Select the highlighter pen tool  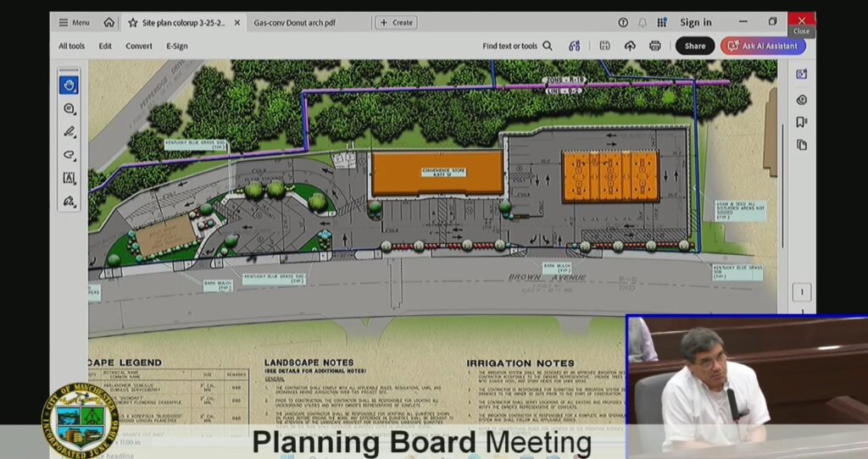tap(69, 131)
